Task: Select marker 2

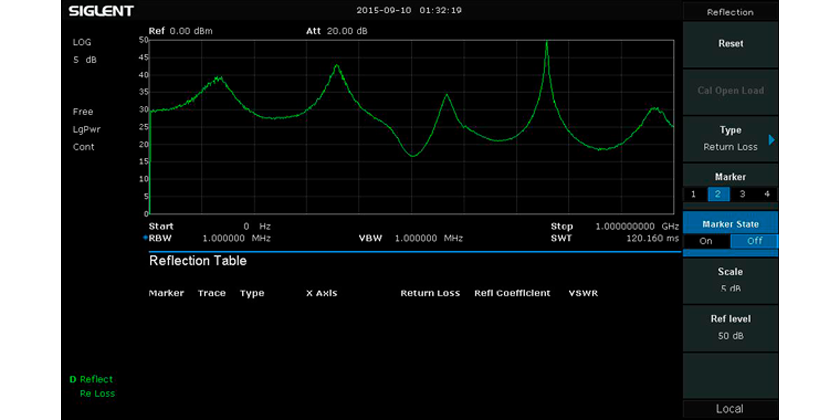Action: click(718, 194)
